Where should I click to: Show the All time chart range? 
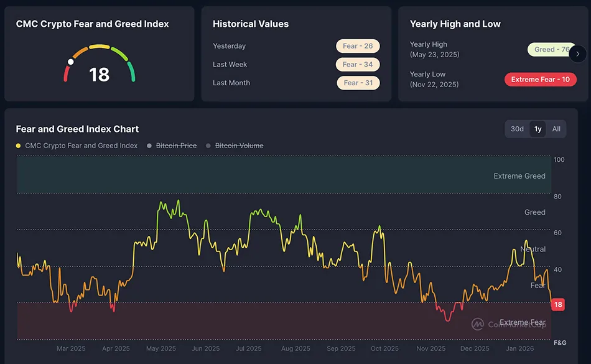(556, 129)
